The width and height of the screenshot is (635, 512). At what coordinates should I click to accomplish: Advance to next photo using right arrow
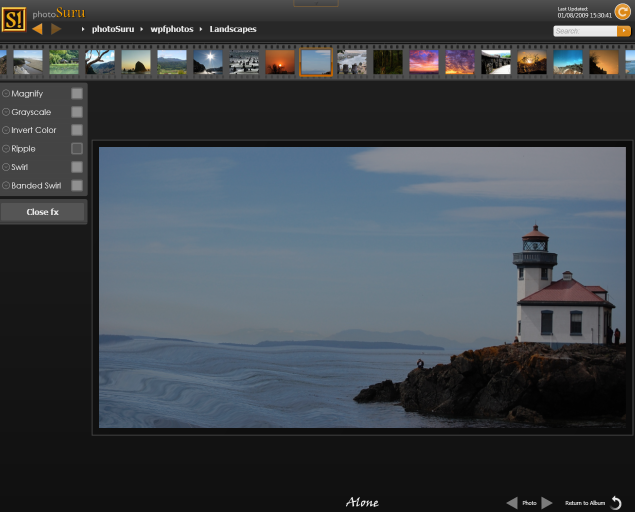point(547,503)
